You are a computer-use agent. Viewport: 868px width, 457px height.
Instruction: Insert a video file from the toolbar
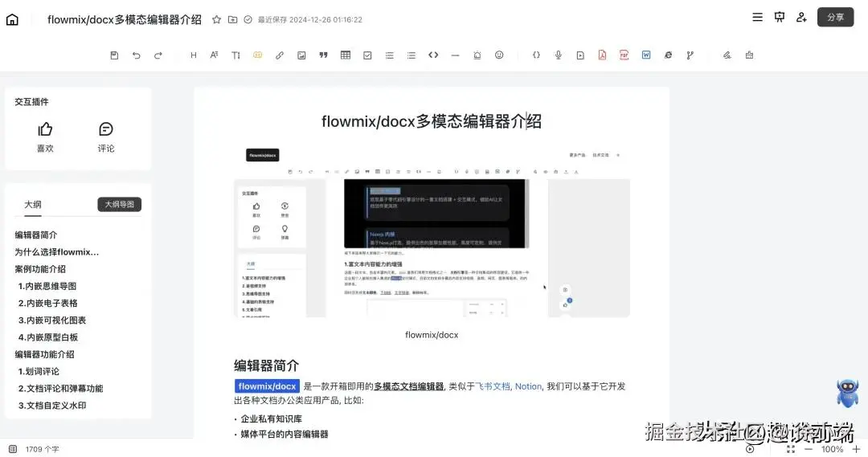580,55
